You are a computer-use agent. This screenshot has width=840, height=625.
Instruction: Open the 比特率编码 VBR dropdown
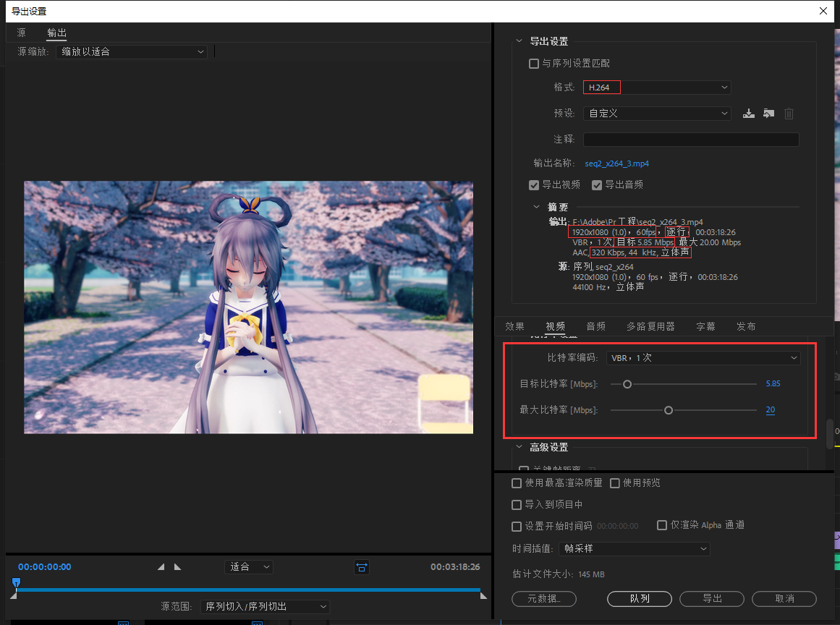click(703, 358)
